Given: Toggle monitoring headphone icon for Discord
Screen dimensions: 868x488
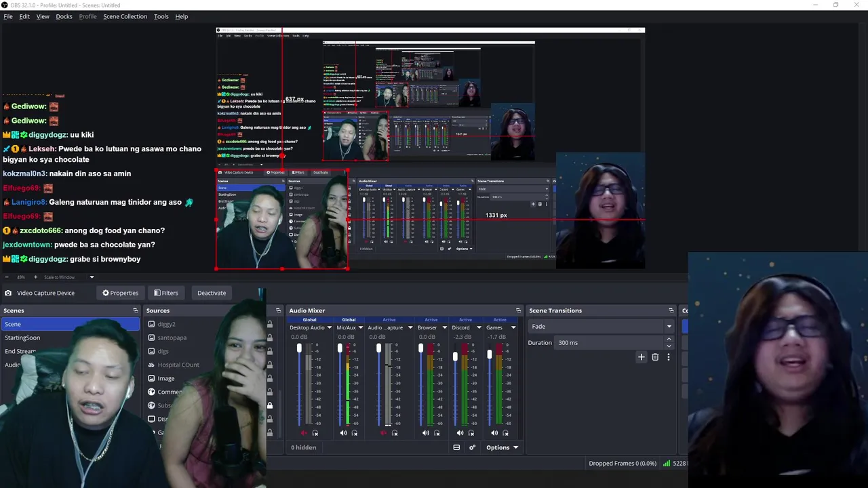Looking at the screenshot, I should [471, 433].
